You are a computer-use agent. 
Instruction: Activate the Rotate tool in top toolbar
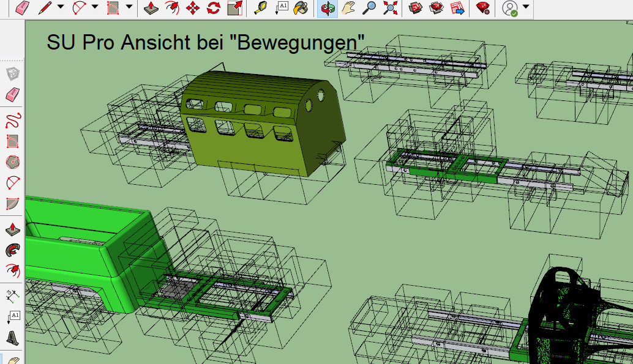(x=213, y=8)
